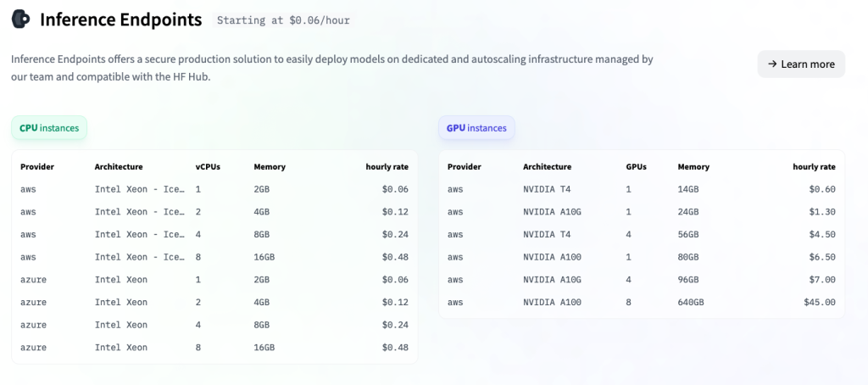The height and width of the screenshot is (385, 868).
Task: Select the NVIDIA T4 14GB row
Action: pyautogui.click(x=641, y=189)
